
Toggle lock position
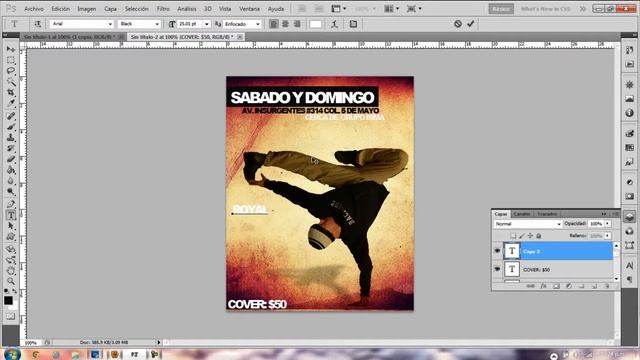[530, 236]
